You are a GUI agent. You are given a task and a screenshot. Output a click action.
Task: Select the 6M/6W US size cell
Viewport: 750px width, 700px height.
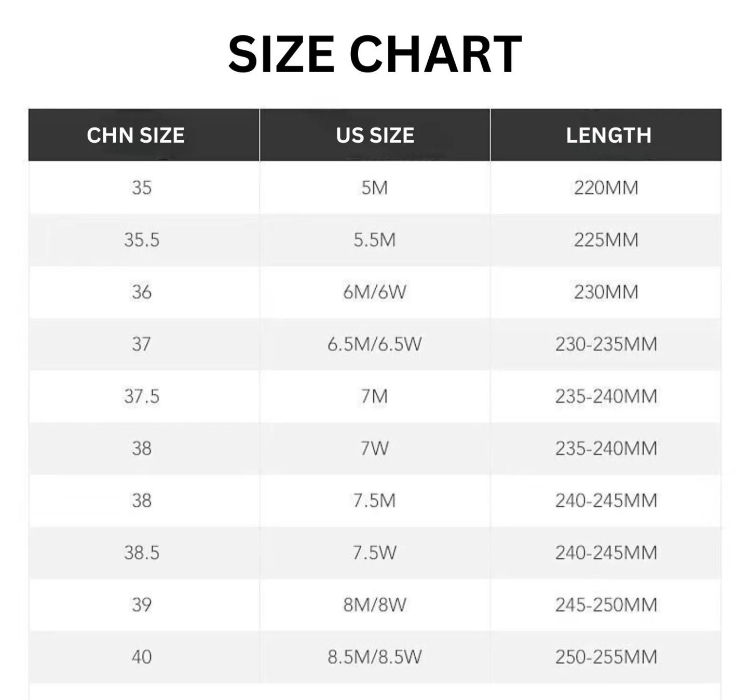(375, 292)
